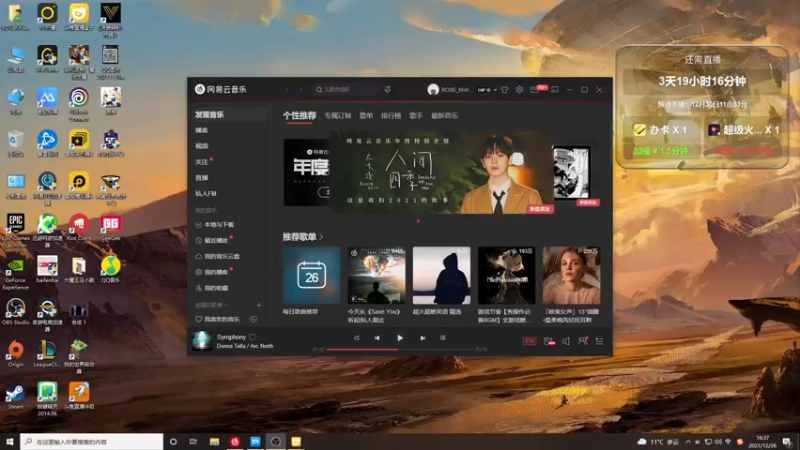
Task: Open 私人FM in the sidebar
Action: (206, 193)
